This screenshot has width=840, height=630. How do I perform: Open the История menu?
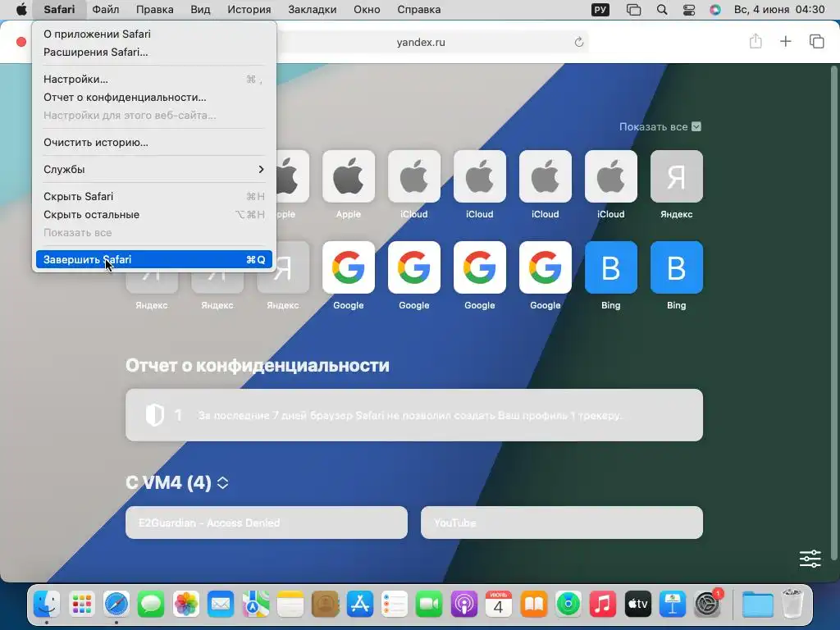249,10
